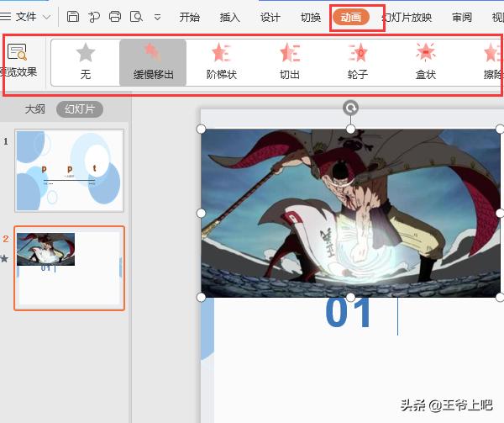Open the 切换 (Transition) ribbon tab

(310, 17)
